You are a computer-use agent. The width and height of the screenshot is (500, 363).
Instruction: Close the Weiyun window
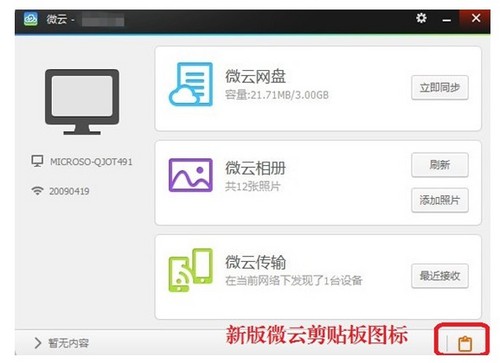pos(476,18)
